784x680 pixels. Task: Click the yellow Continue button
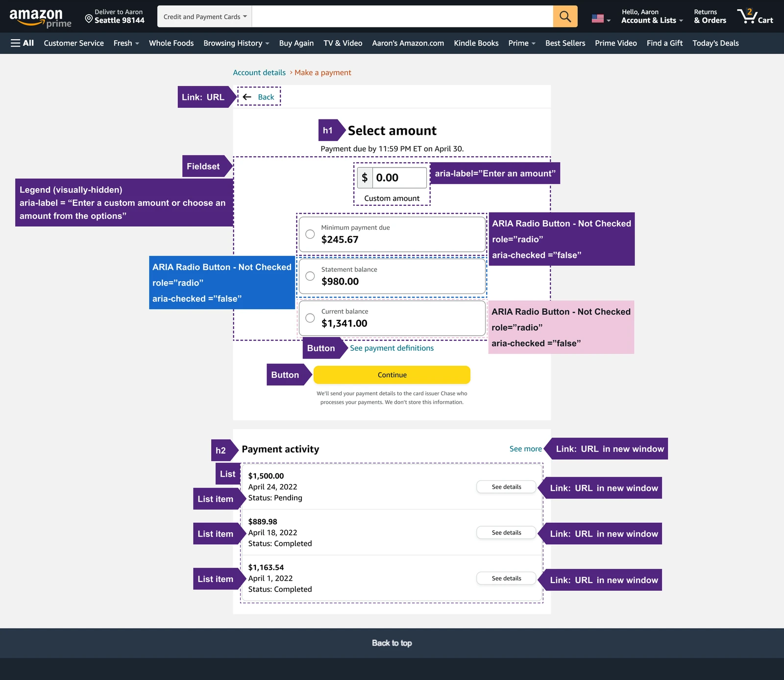(x=392, y=375)
